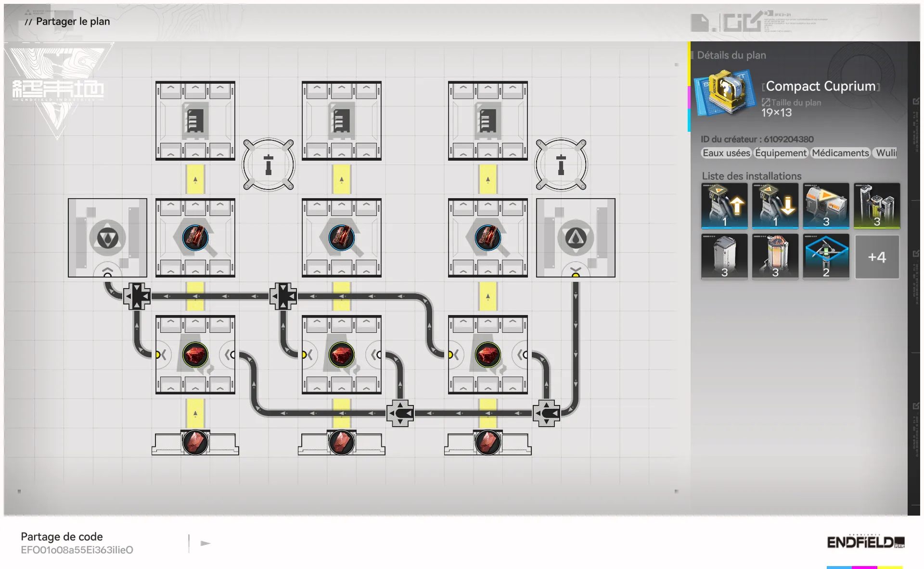
Task: Select the Médicaments tag
Action: point(840,153)
